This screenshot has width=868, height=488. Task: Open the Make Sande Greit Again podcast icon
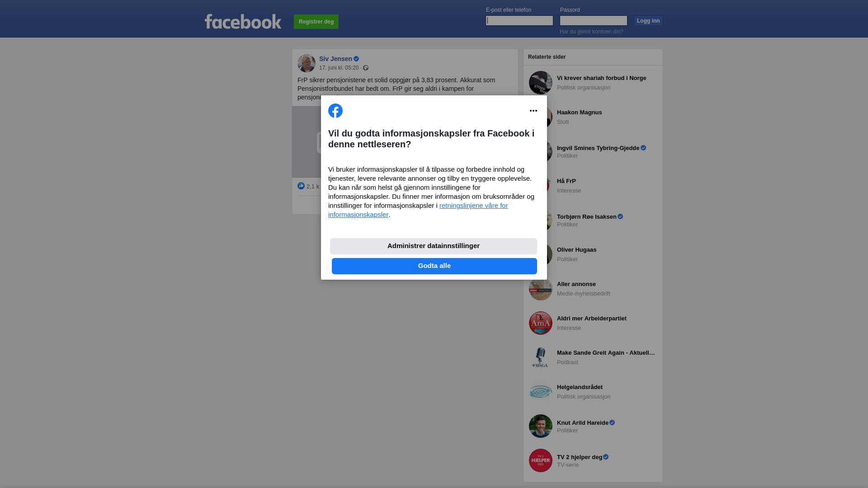[541, 357]
